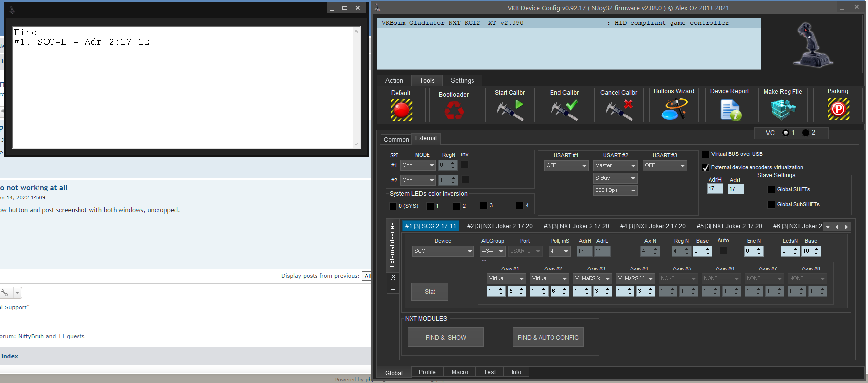
Task: Toggle SPI #1 Inv checkbox
Action: coord(465,165)
